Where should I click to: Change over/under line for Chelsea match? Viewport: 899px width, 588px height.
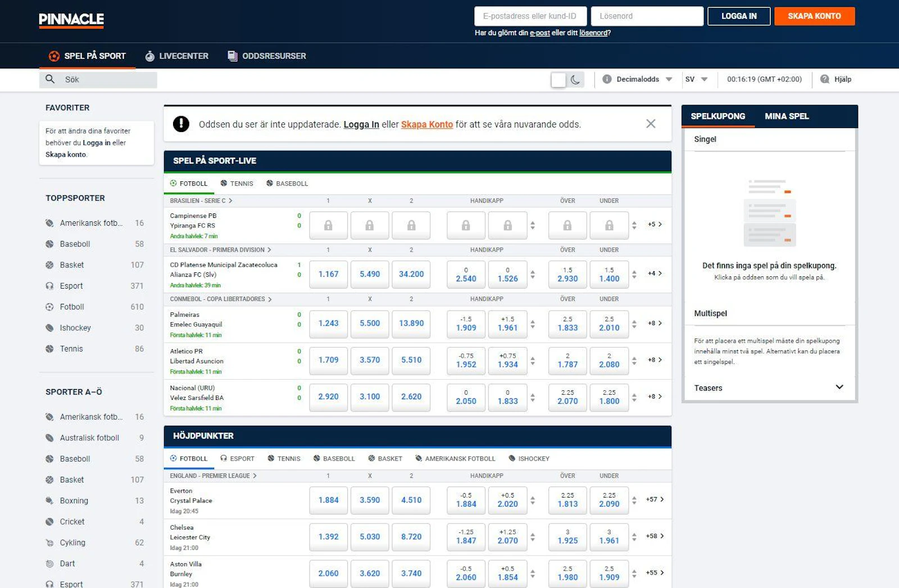click(x=634, y=536)
